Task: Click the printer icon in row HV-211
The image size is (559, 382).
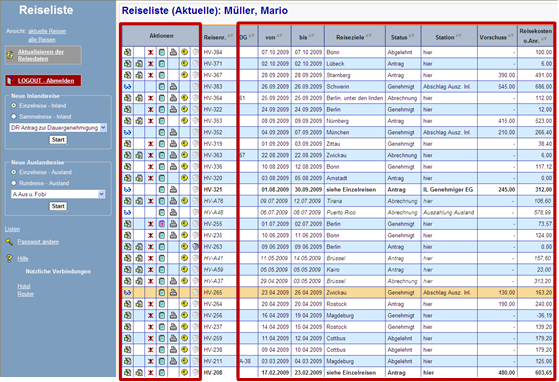Action: (x=173, y=361)
